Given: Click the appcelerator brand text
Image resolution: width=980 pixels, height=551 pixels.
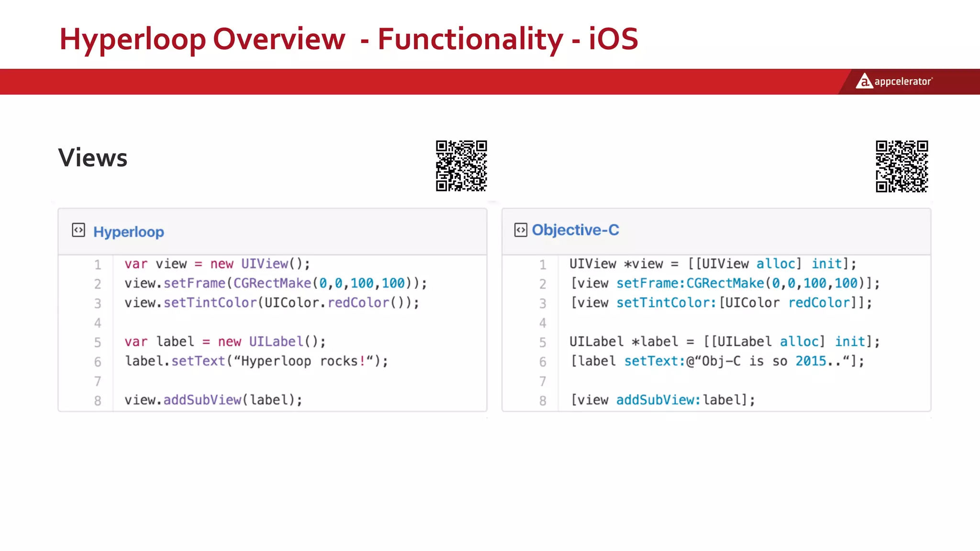Looking at the screenshot, I should 903,82.
